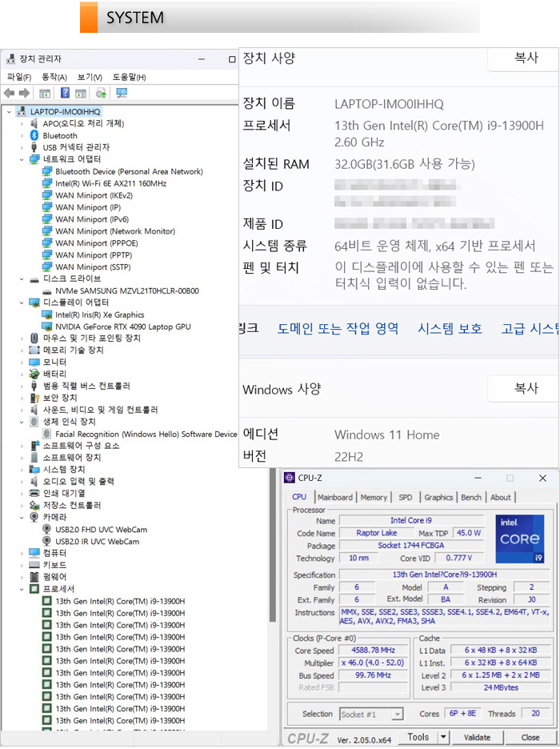Click the Tools button in CPU-Z

point(418,737)
